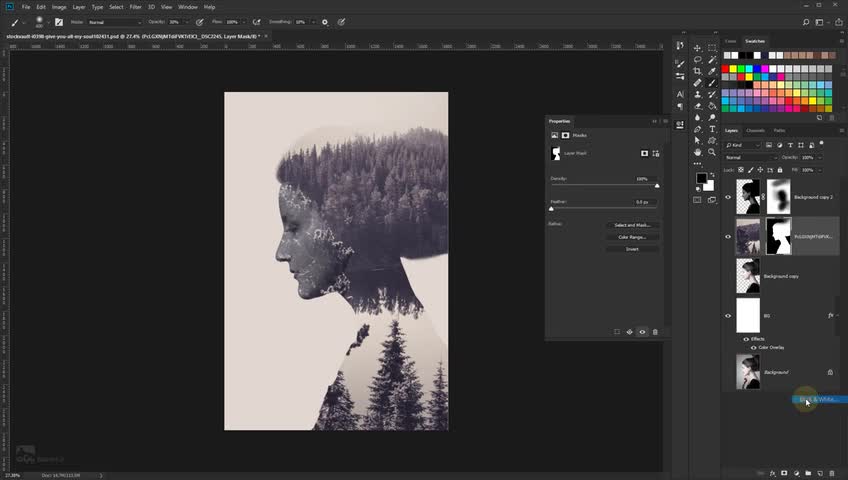848x480 pixels.
Task: Open the layer blend mode Normal dropdown
Action: [x=751, y=157]
